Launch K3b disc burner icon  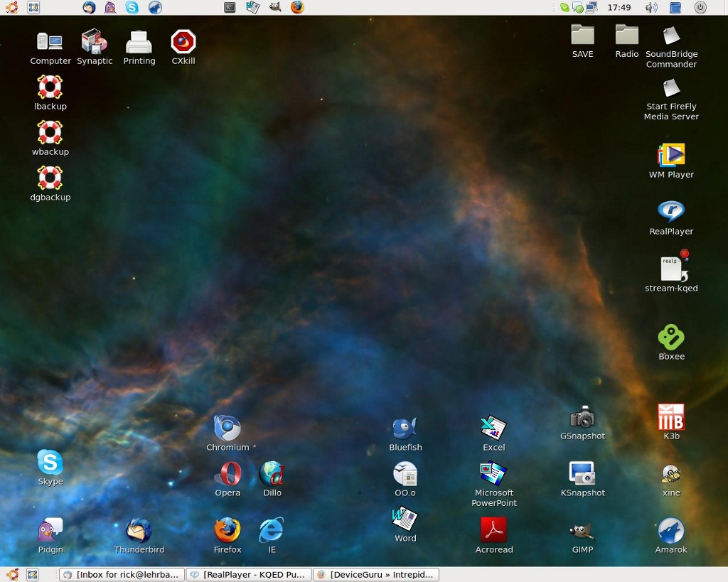pos(671,416)
